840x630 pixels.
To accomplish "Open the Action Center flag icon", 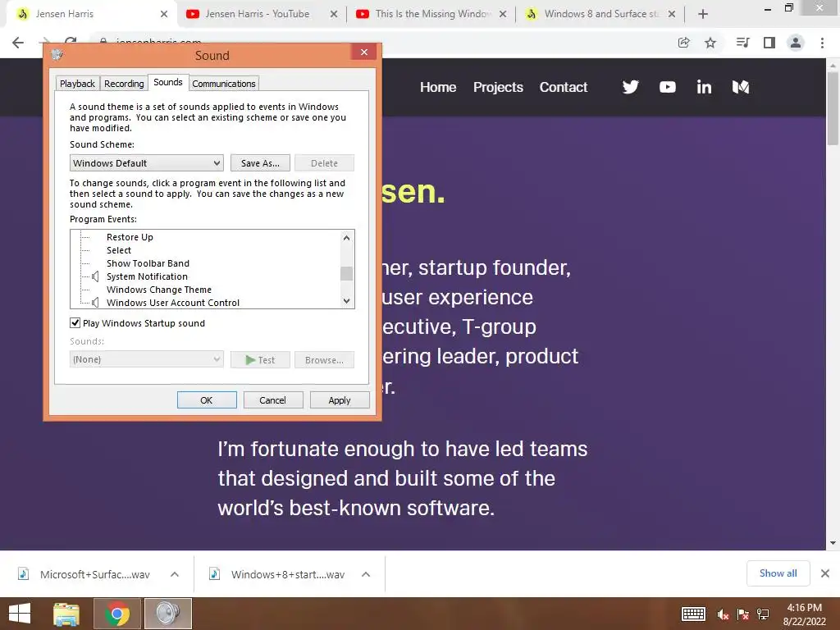I will click(743, 614).
